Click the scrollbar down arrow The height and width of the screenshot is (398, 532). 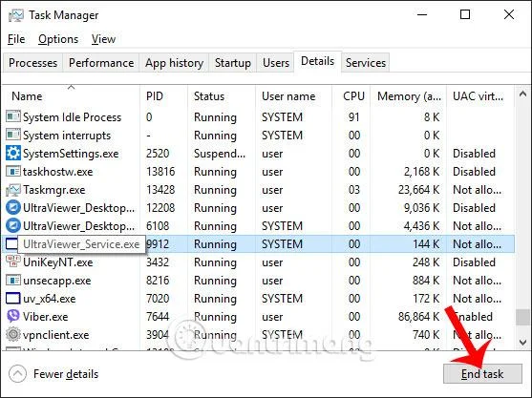[x=522, y=343]
